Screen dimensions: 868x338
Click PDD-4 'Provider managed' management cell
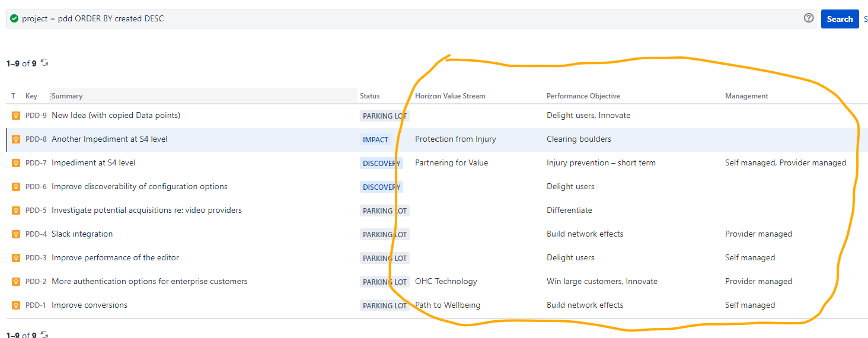[758, 234]
